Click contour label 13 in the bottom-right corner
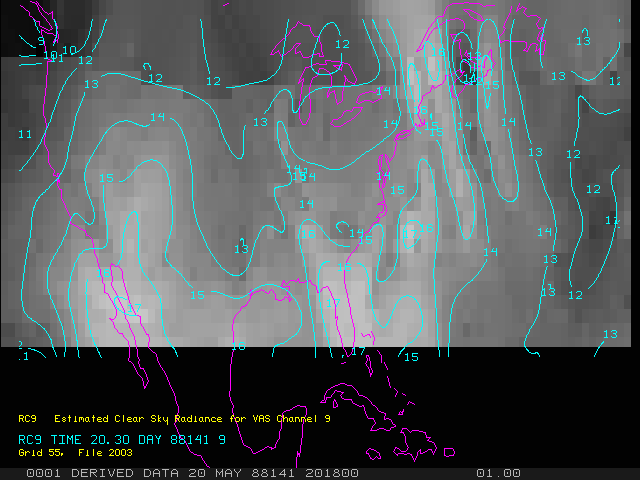The width and height of the screenshot is (640, 480). 610,334
